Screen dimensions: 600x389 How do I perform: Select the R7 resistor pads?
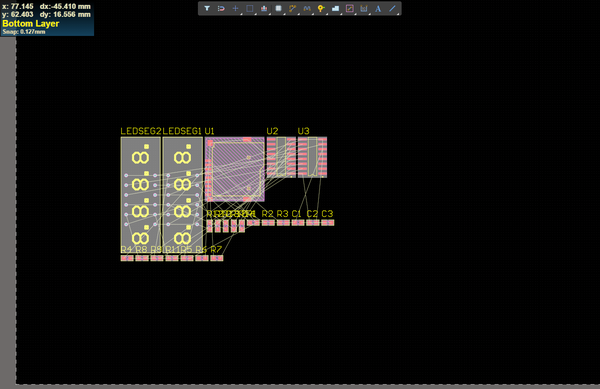pos(217,258)
